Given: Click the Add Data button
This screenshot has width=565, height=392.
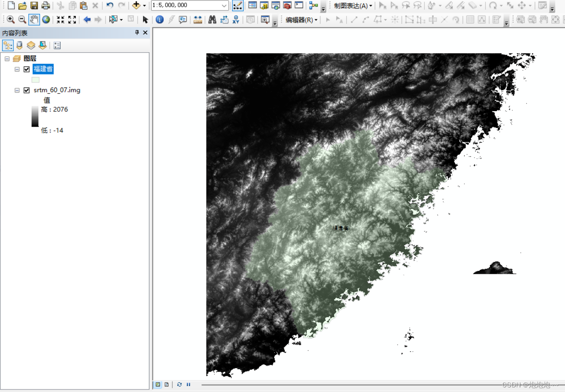Looking at the screenshot, I should click(x=136, y=5).
